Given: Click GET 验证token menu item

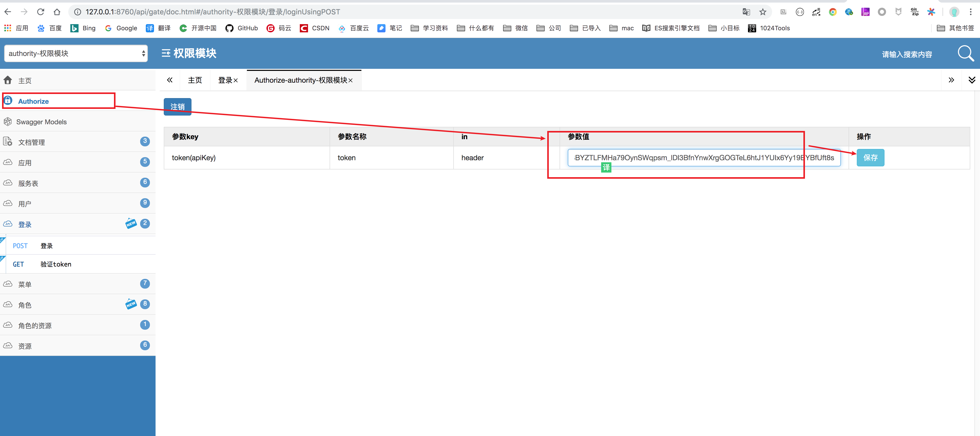Looking at the screenshot, I should (56, 263).
